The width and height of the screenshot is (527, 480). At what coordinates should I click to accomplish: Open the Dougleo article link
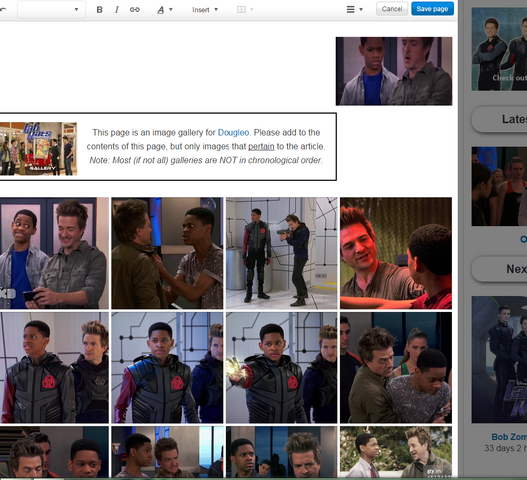(233, 132)
